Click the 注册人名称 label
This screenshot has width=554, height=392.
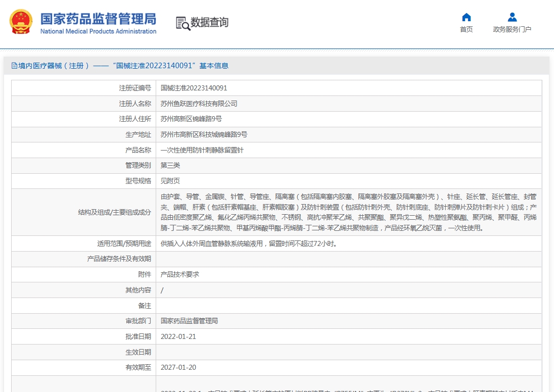pos(135,104)
